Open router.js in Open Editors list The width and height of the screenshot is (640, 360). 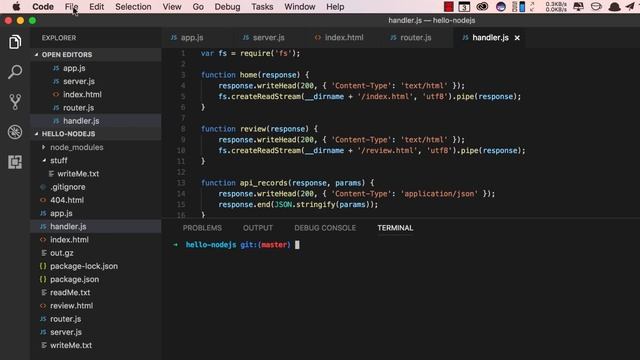(x=96, y=108)
